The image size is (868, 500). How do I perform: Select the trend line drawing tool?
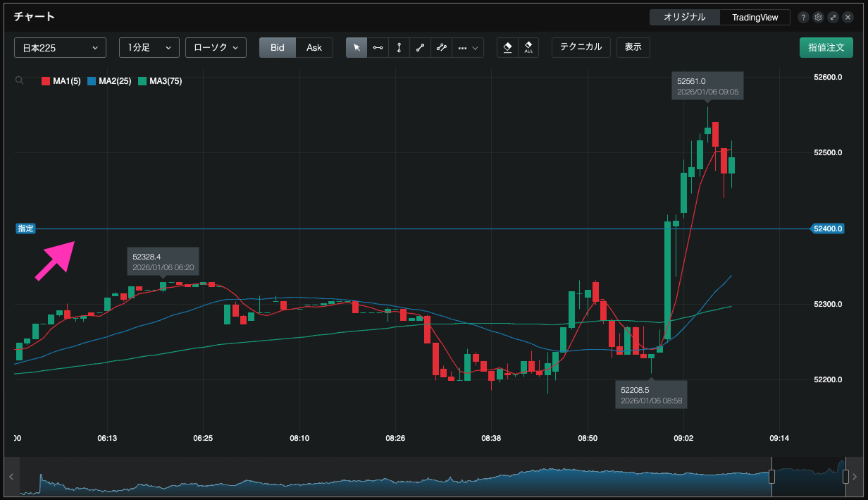click(x=420, y=47)
